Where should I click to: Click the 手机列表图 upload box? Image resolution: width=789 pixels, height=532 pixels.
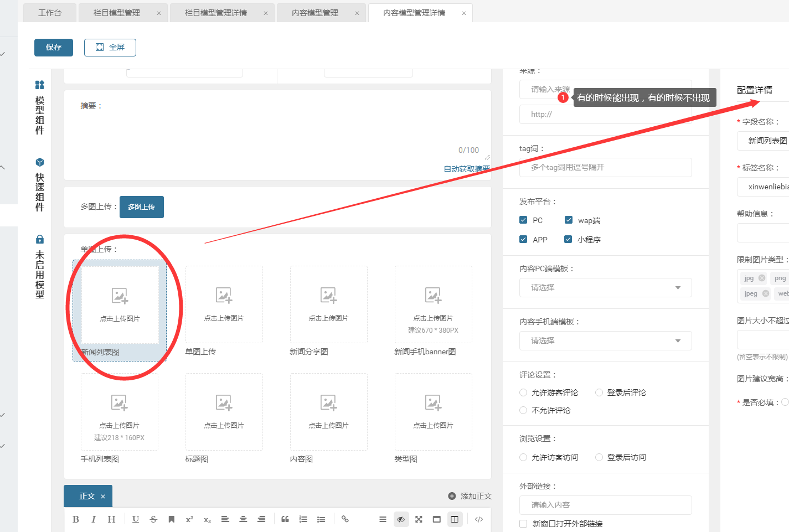pyautogui.click(x=120, y=412)
